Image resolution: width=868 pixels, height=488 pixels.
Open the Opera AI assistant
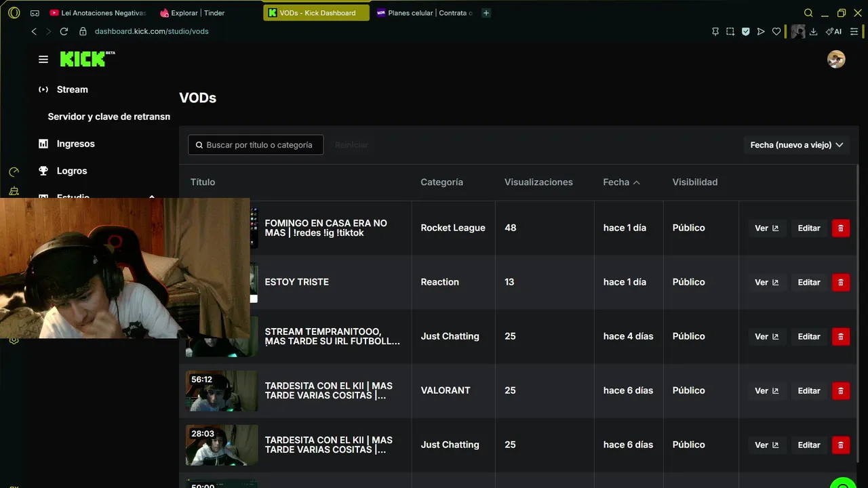tap(833, 31)
